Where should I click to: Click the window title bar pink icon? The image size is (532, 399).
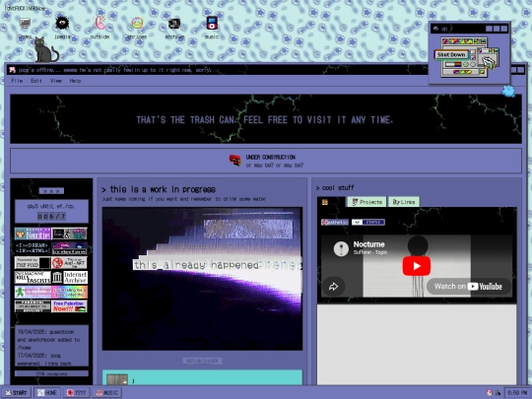point(13,70)
